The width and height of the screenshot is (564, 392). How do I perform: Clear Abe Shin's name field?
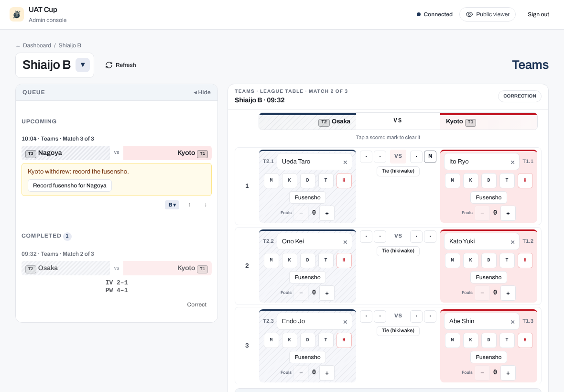pos(512,322)
